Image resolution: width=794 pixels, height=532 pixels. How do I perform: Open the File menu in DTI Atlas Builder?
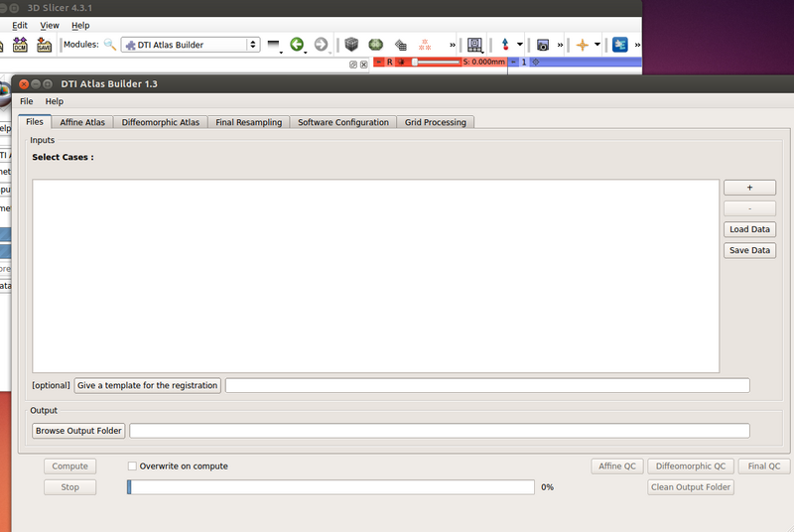pyautogui.click(x=26, y=101)
